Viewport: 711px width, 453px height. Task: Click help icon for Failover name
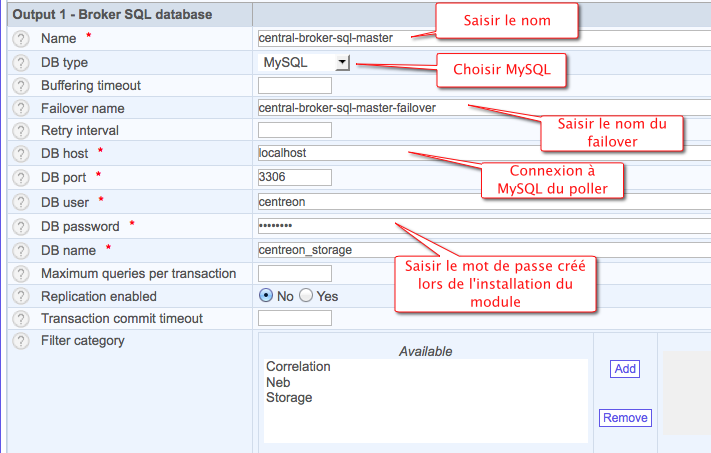point(20,108)
